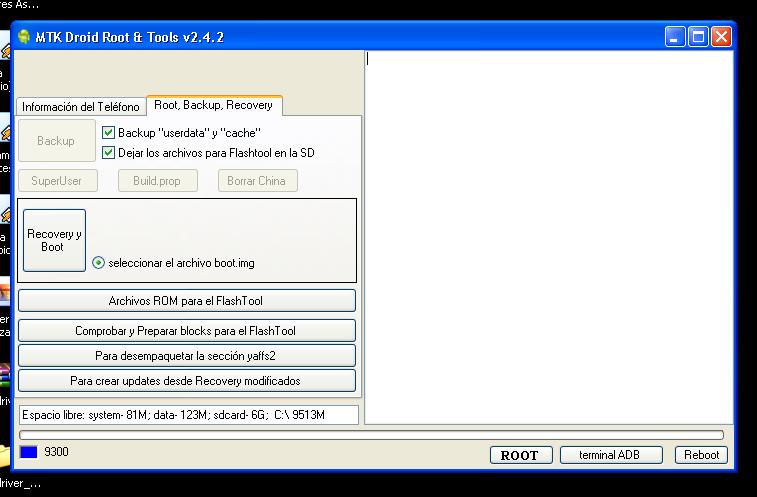This screenshot has width=757, height=497.
Task: Click Archivos ROM para el FlashTool
Action: point(187,301)
